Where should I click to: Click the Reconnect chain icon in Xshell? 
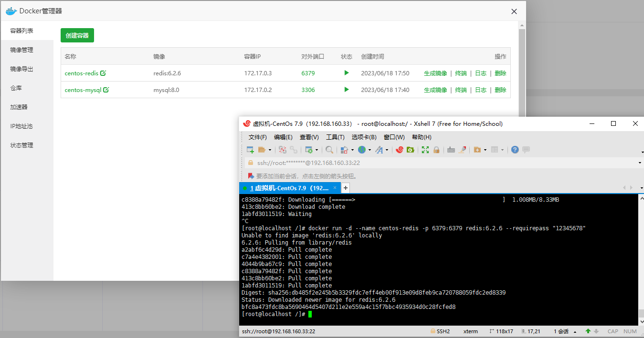pyautogui.click(x=294, y=150)
